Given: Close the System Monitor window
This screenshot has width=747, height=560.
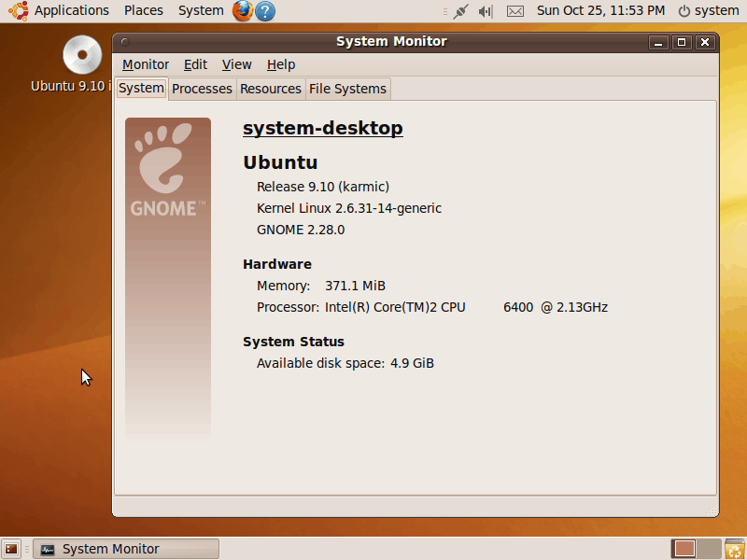Looking at the screenshot, I should [x=705, y=42].
